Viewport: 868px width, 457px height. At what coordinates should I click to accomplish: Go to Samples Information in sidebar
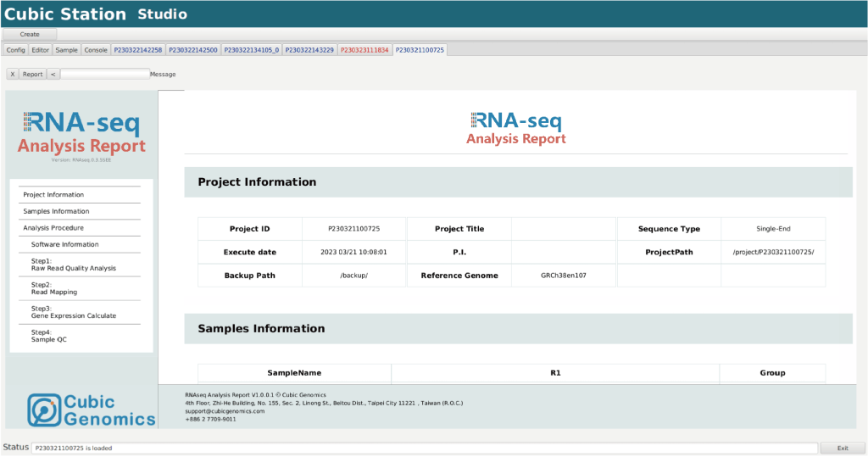56,211
